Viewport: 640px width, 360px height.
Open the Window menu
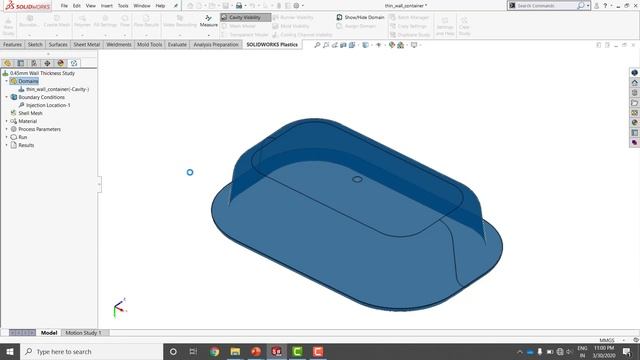[142, 6]
